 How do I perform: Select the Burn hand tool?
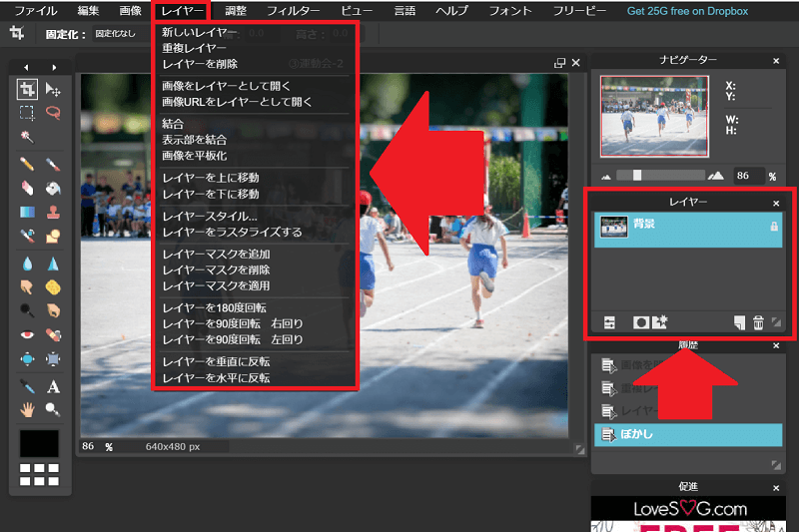[53, 310]
